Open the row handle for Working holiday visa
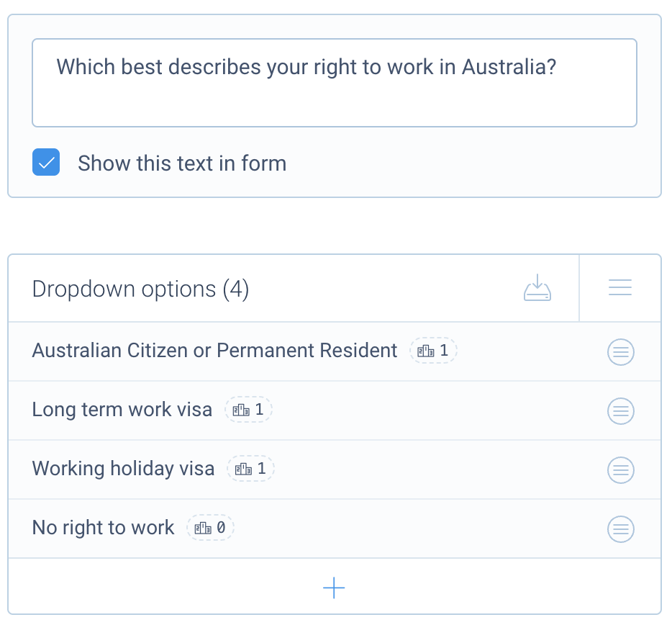The width and height of the screenshot is (672, 625). [620, 470]
